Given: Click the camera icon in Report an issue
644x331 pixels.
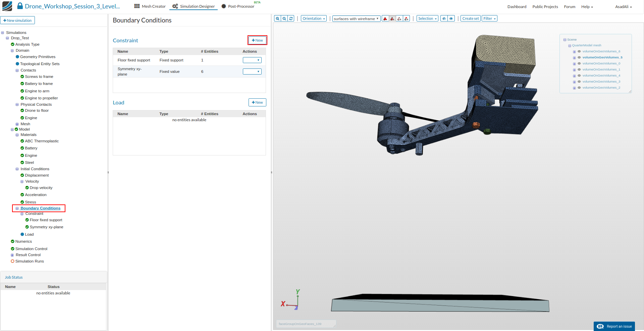Looking at the screenshot, I should [x=600, y=326].
